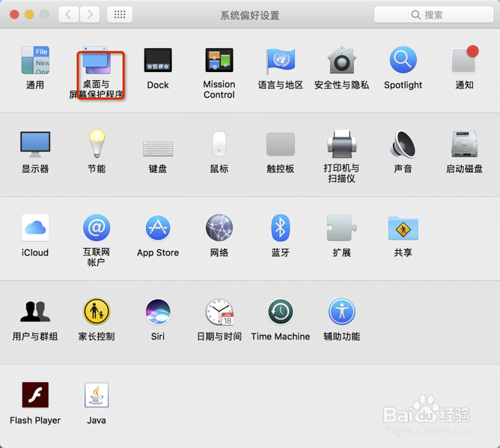Screen dimensions: 500x448
Task: Go forward with the right arrow button
Action: coord(90,14)
